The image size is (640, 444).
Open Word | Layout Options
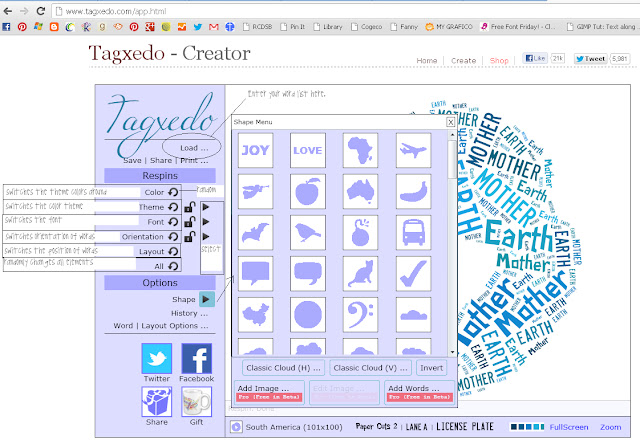point(161,326)
